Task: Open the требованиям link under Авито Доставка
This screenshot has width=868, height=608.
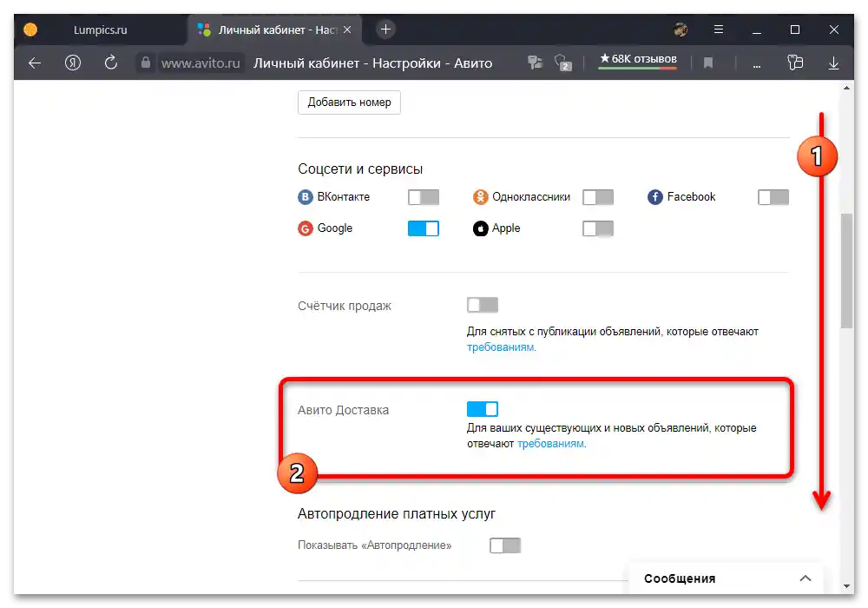Action: pos(550,444)
